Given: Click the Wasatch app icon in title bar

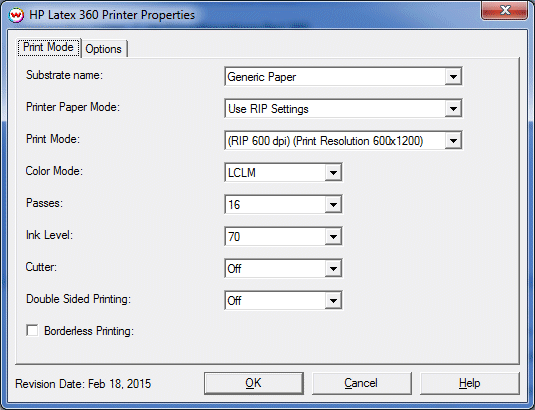Looking at the screenshot, I should pyautogui.click(x=16, y=15).
